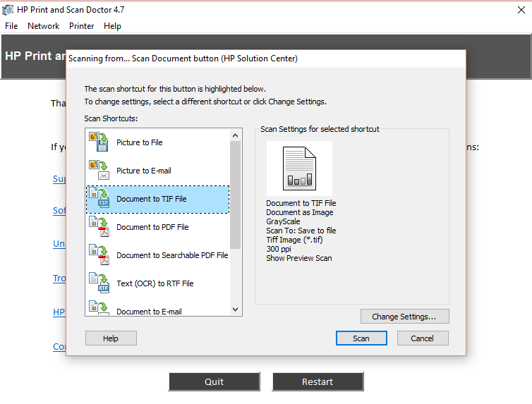Screen dimensions: 532x404
Task: Click the Scan button
Action: click(361, 338)
